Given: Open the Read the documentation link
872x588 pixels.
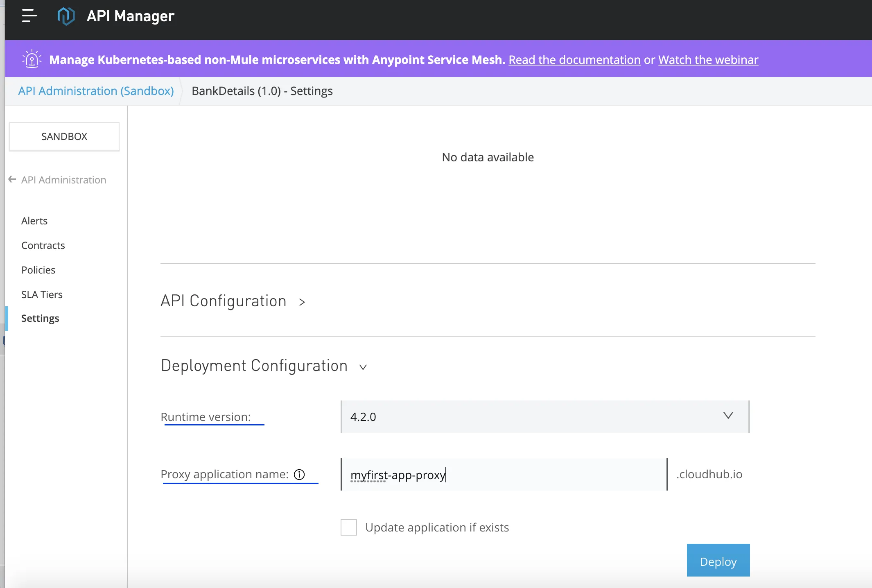Looking at the screenshot, I should [x=574, y=60].
